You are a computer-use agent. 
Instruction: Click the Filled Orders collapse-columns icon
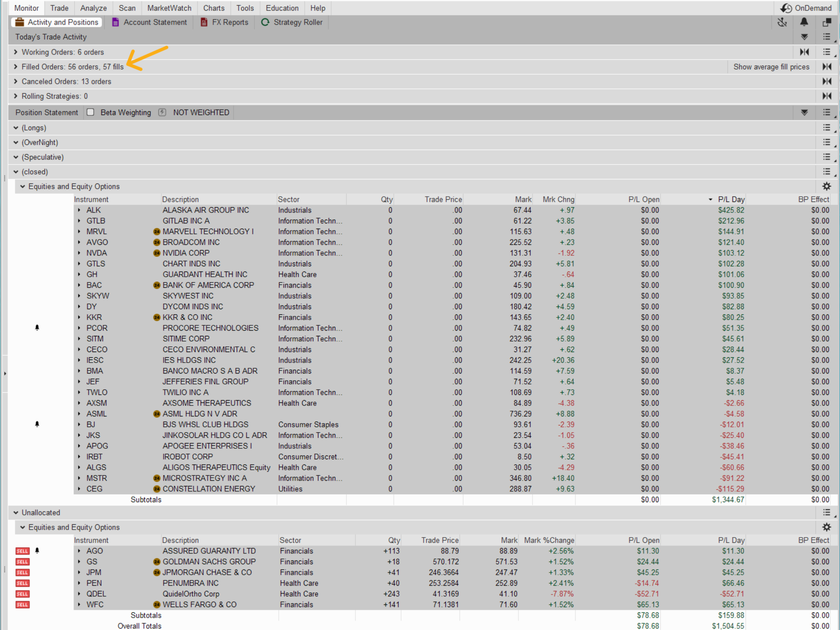click(x=827, y=67)
